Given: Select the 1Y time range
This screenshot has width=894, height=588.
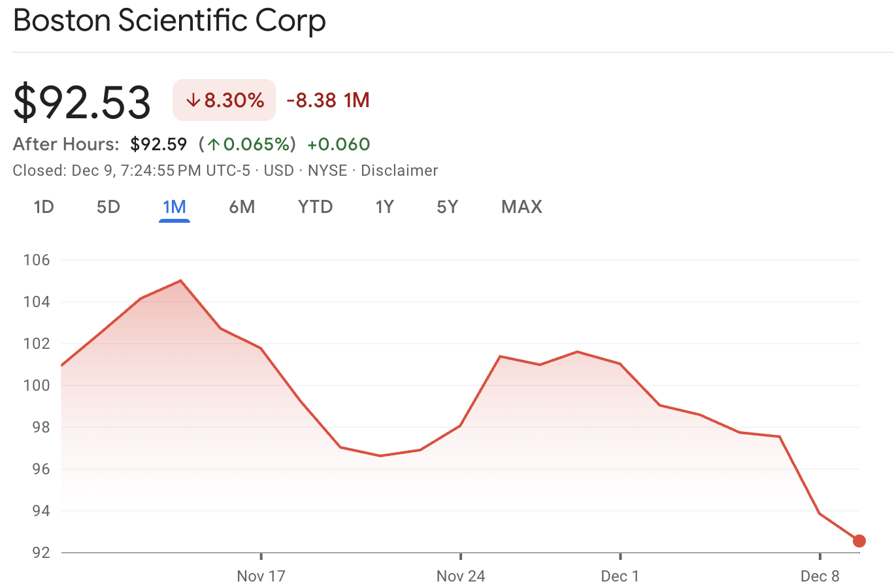Looking at the screenshot, I should 384,206.
